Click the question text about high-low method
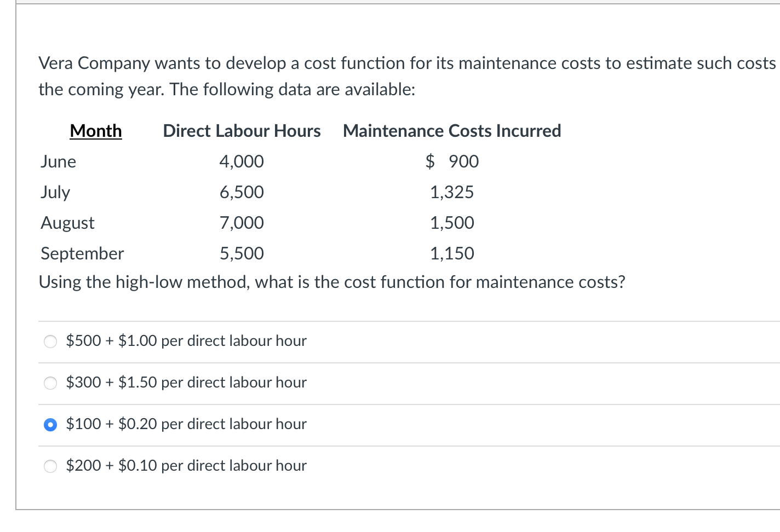This screenshot has width=780, height=532. coord(332,282)
